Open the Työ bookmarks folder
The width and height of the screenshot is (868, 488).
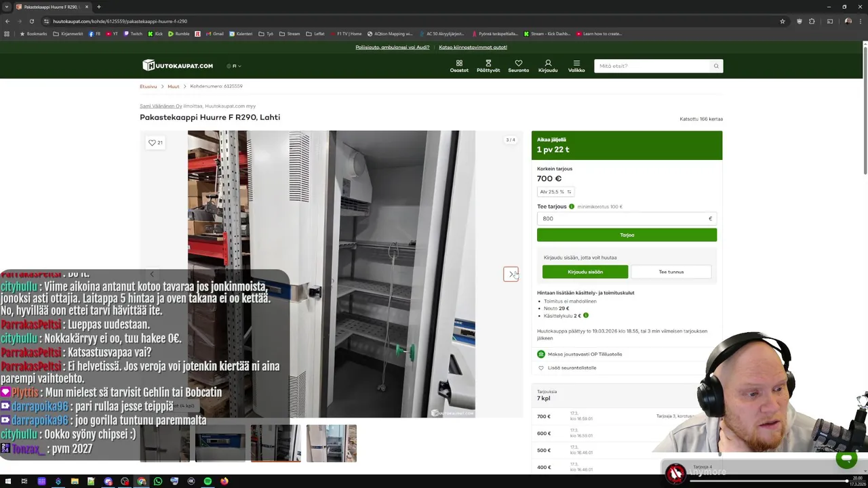point(266,34)
